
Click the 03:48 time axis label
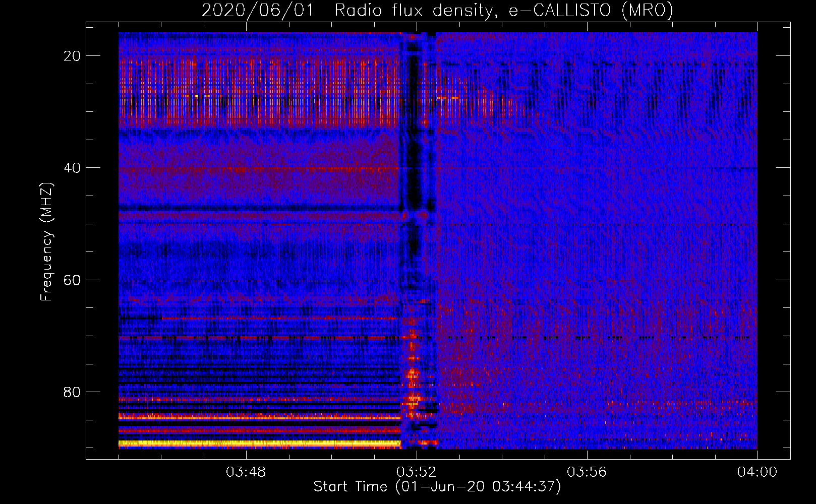coord(246,472)
